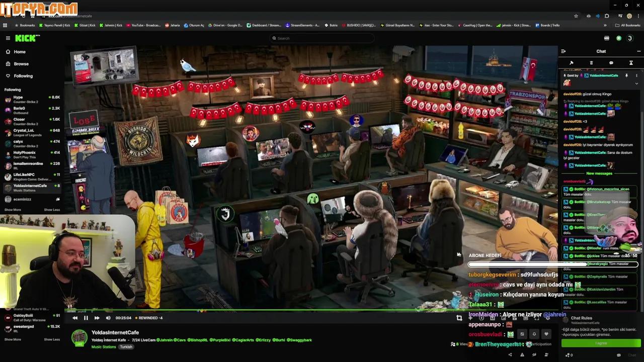Image resolution: width=644 pixels, height=362 pixels.
Task: Open the Kick logo homepage
Action: pyautogui.click(x=26, y=38)
